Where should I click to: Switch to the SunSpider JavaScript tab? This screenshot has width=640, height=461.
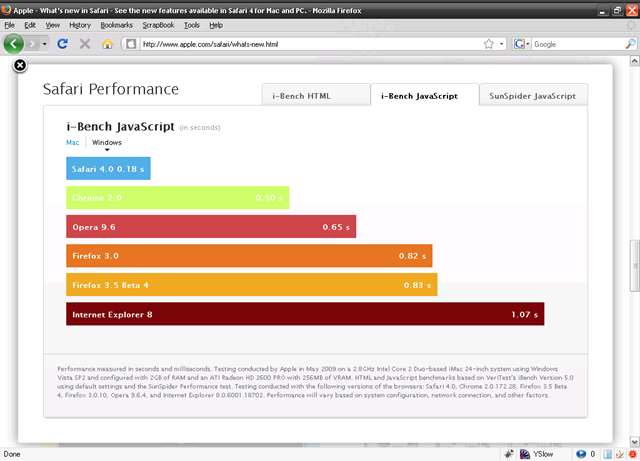coord(533,95)
